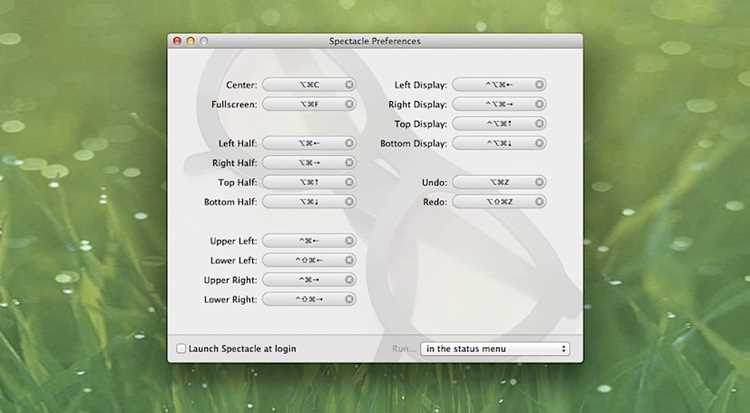The width and height of the screenshot is (750, 413).
Task: Edit the Right Display shortcut field
Action: coord(499,104)
